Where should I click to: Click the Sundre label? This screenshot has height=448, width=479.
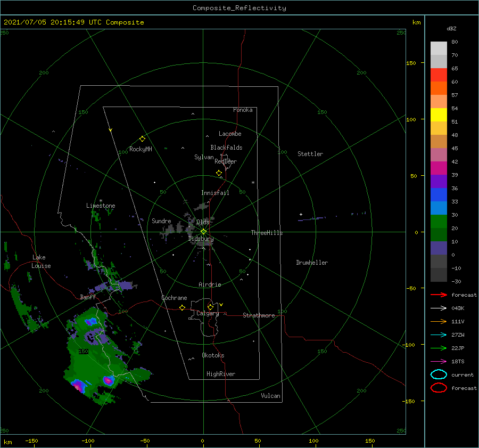[161, 221]
